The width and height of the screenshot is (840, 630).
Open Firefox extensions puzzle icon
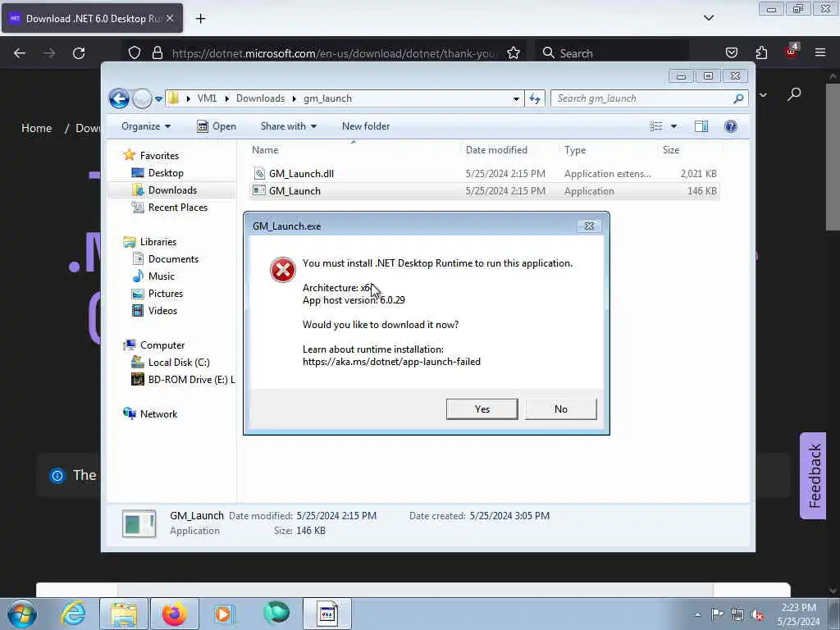click(x=761, y=53)
